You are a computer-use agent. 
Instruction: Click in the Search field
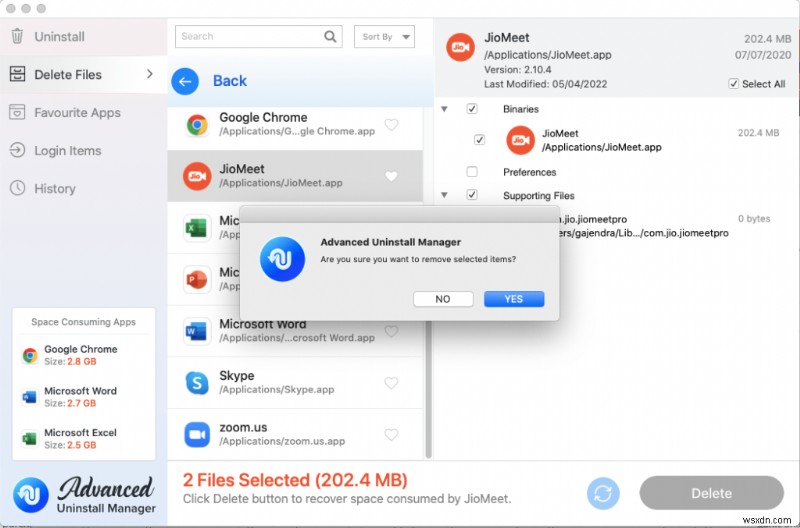(258, 36)
